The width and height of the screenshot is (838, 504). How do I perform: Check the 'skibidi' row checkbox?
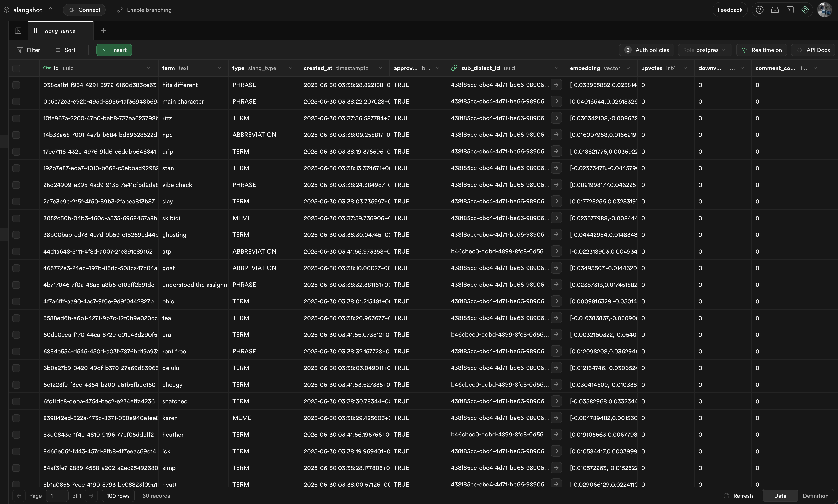[x=16, y=218]
